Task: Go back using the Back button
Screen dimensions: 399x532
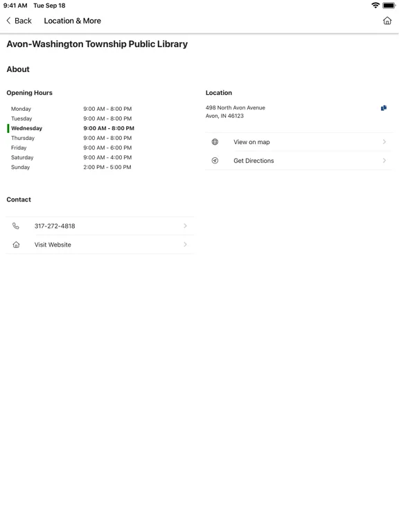Action: (x=19, y=21)
